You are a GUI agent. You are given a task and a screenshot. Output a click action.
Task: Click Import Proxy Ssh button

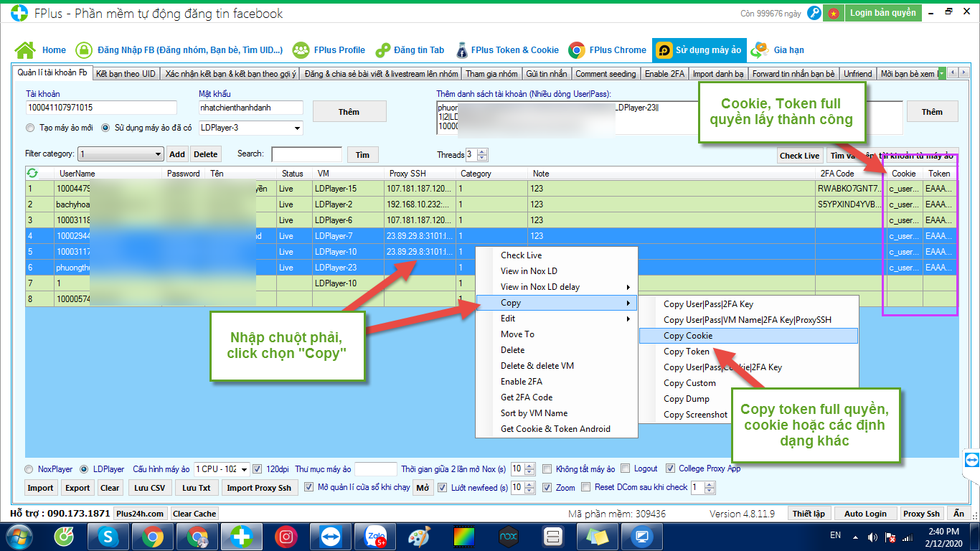[259, 488]
